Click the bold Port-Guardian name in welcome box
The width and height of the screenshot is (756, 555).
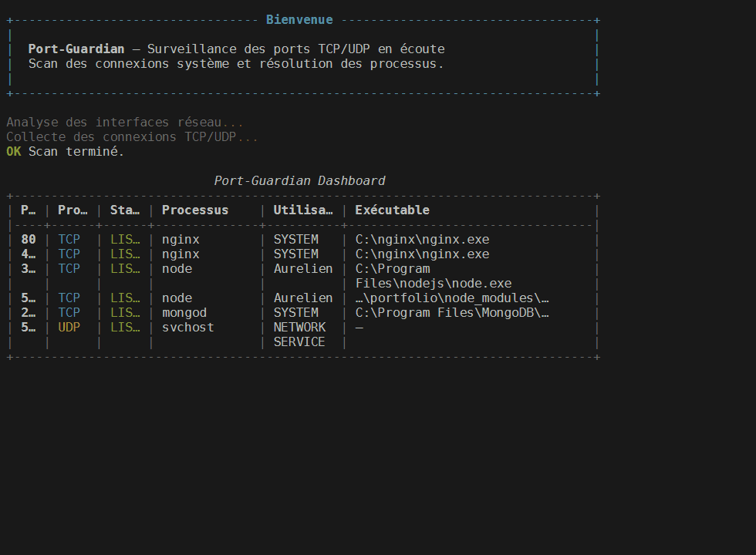76,49
